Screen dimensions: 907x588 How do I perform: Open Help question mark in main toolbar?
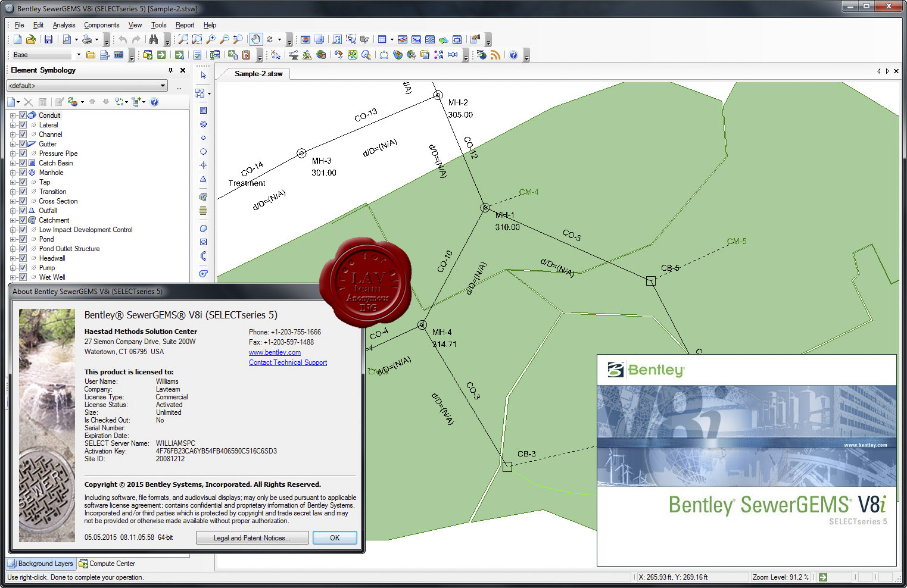(513, 55)
